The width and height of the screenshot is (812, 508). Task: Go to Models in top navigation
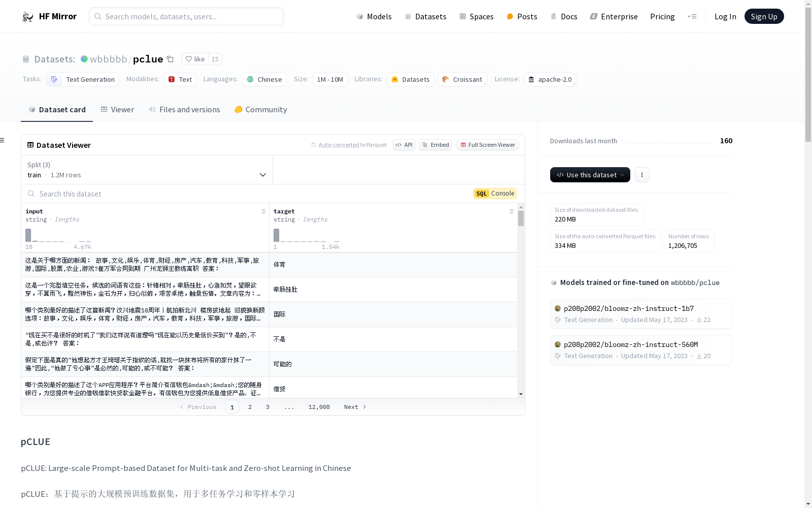[374, 17]
